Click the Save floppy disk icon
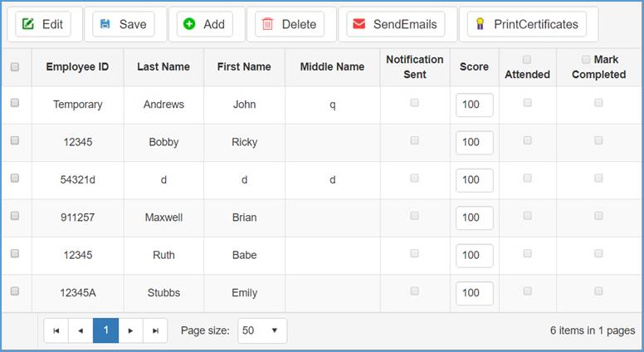Viewport: 644px width, 352px height. [105, 24]
